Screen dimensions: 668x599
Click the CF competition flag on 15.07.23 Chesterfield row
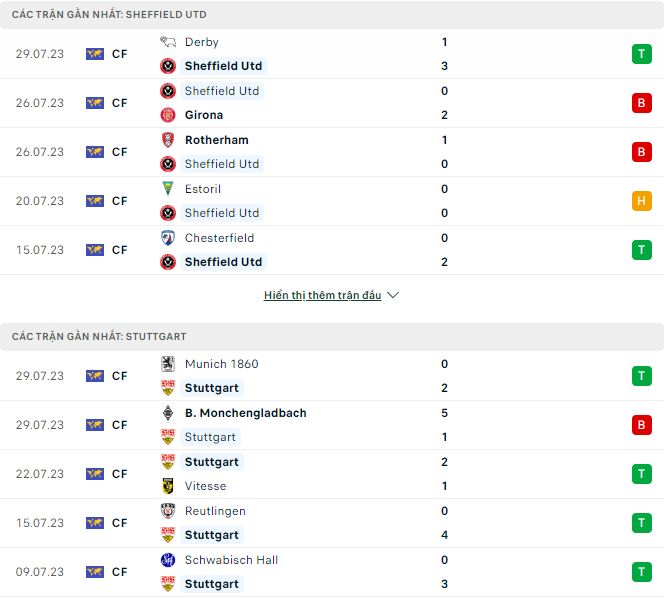pos(95,250)
